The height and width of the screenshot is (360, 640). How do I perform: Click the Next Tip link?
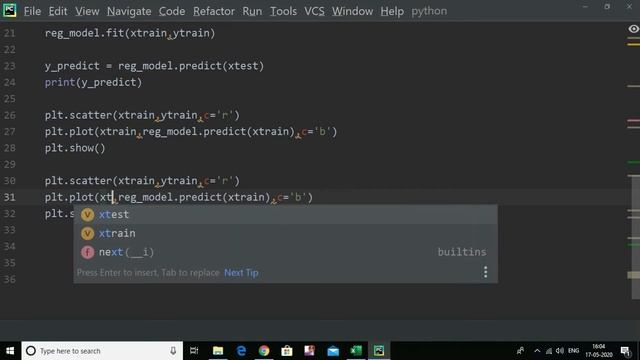[241, 273]
